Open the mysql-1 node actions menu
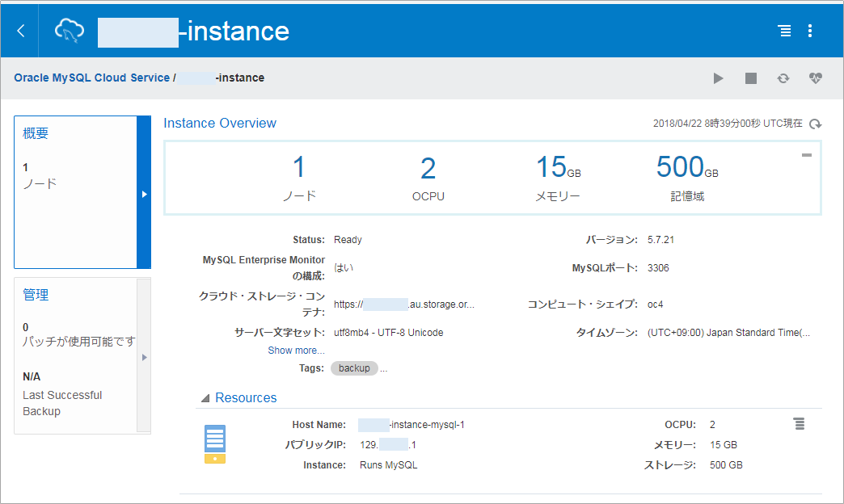 [x=799, y=424]
